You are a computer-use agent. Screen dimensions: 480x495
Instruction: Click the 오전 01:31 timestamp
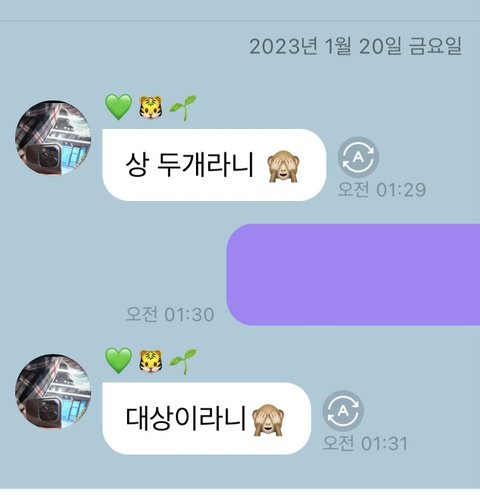(x=365, y=443)
